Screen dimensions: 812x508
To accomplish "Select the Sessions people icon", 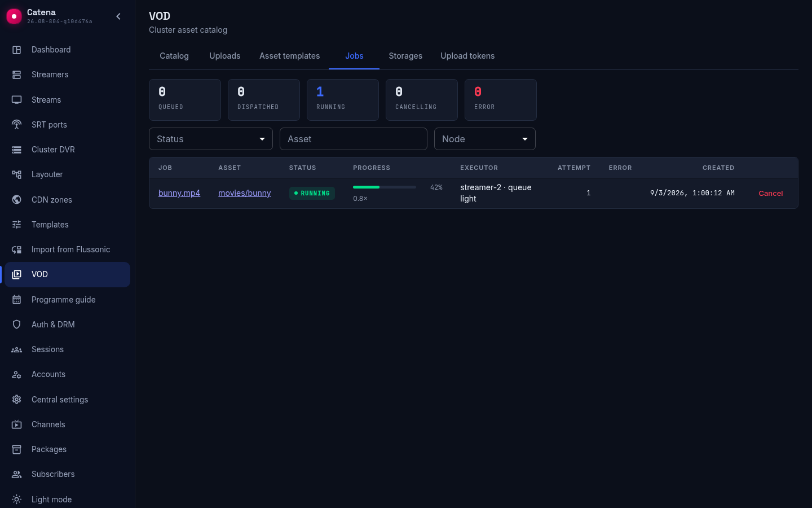I will click(x=17, y=349).
